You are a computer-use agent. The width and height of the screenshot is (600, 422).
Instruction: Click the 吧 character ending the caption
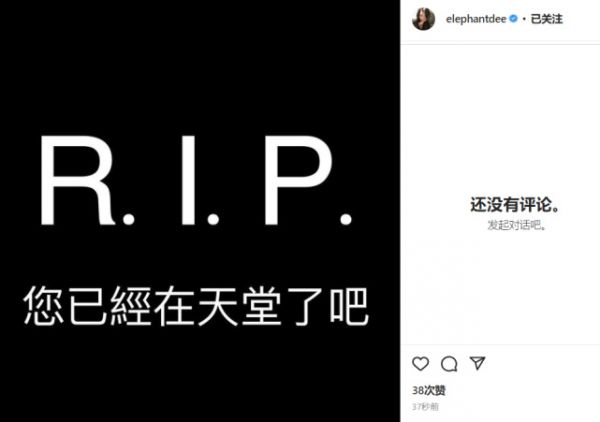(349, 306)
